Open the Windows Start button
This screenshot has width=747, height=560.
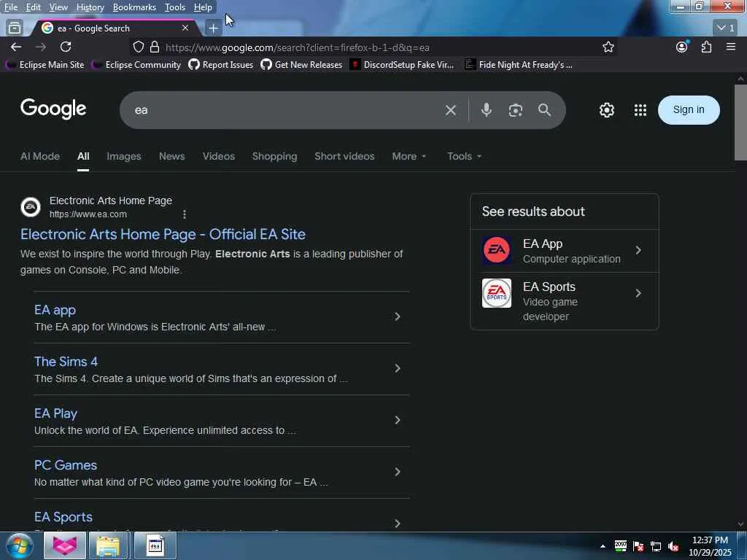[x=19, y=545]
